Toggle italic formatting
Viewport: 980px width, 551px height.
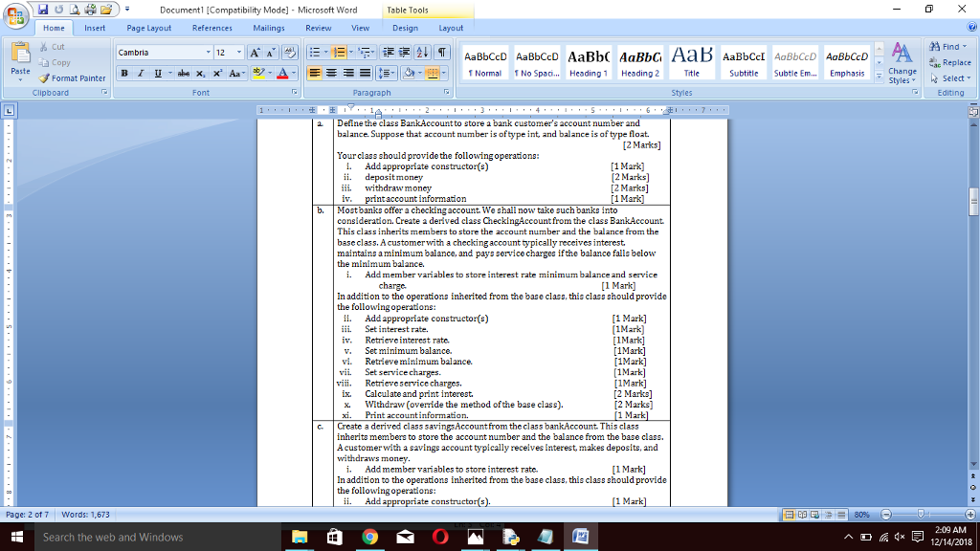(140, 74)
